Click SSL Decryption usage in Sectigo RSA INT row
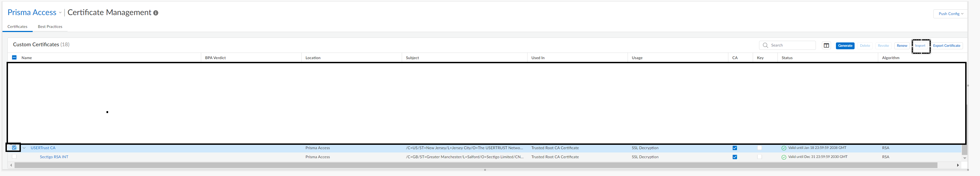 point(645,157)
